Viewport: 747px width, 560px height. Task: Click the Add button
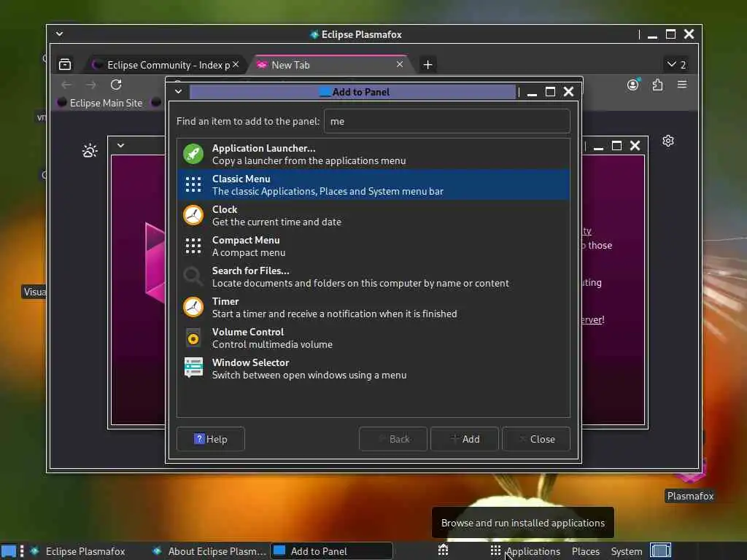point(465,438)
